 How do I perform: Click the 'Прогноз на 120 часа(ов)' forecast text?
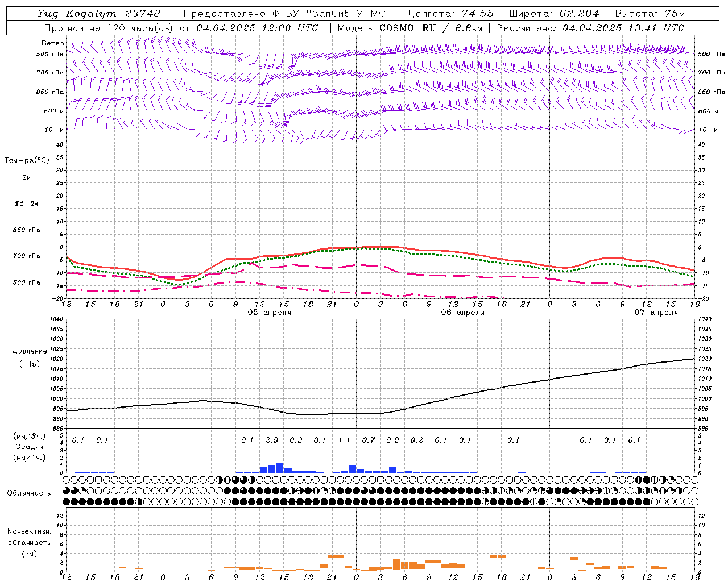click(110, 28)
